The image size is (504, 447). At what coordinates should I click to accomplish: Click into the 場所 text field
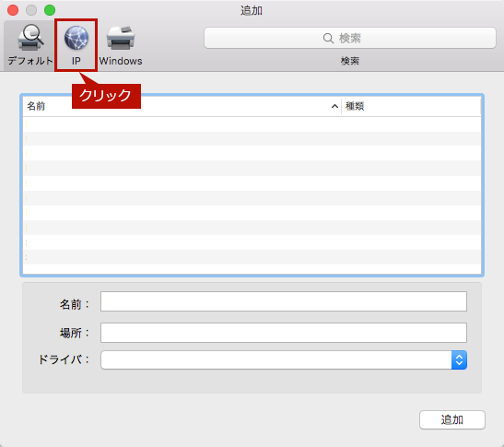tap(284, 333)
